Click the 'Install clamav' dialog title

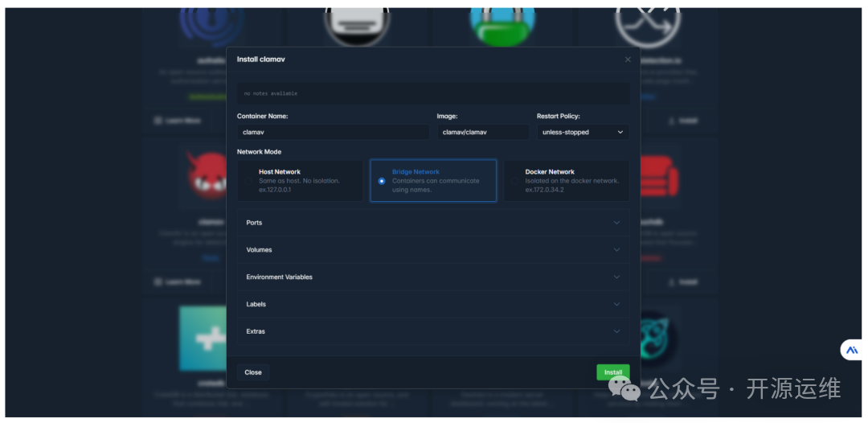260,60
